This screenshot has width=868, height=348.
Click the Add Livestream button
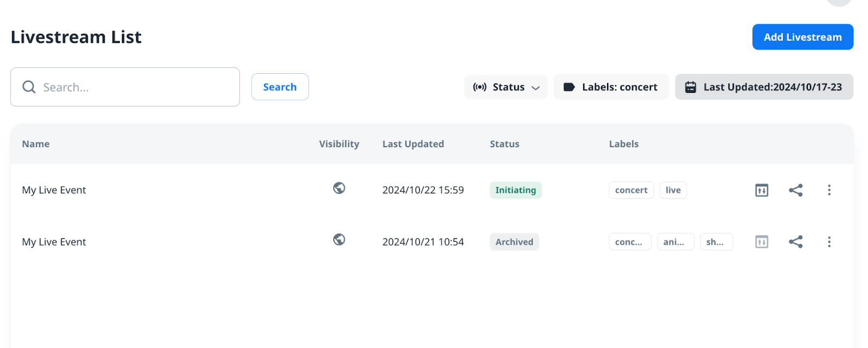[802, 37]
